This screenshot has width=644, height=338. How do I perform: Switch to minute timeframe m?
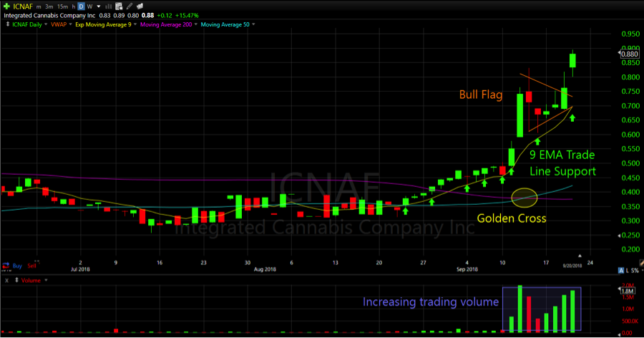pos(39,6)
